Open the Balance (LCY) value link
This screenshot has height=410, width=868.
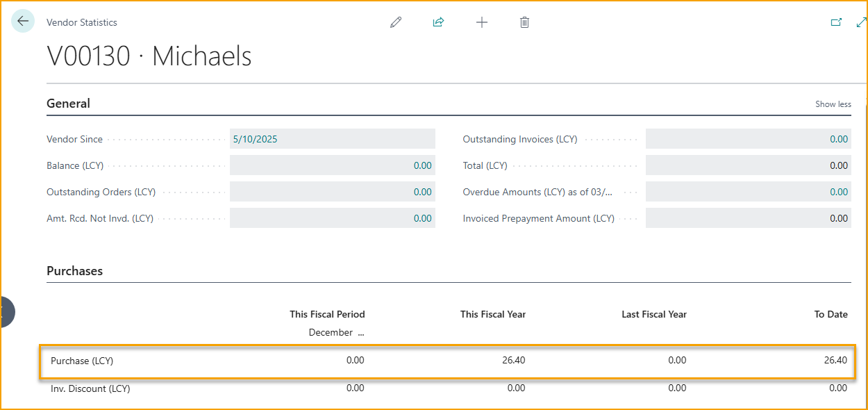coord(422,165)
